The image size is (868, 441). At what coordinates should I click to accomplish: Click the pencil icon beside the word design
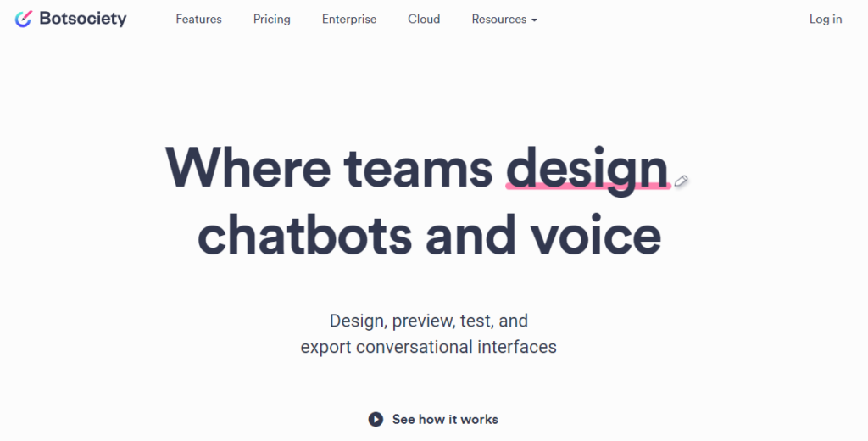point(682,180)
